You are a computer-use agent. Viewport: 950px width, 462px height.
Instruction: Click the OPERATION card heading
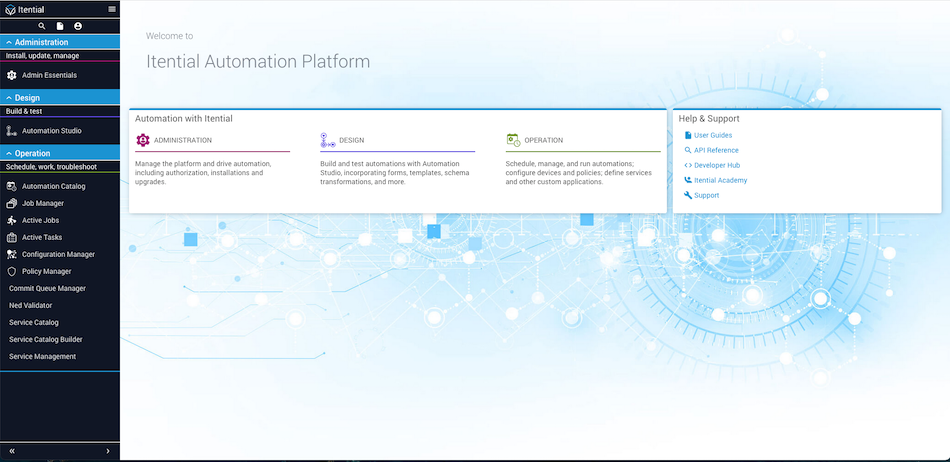(x=543, y=140)
